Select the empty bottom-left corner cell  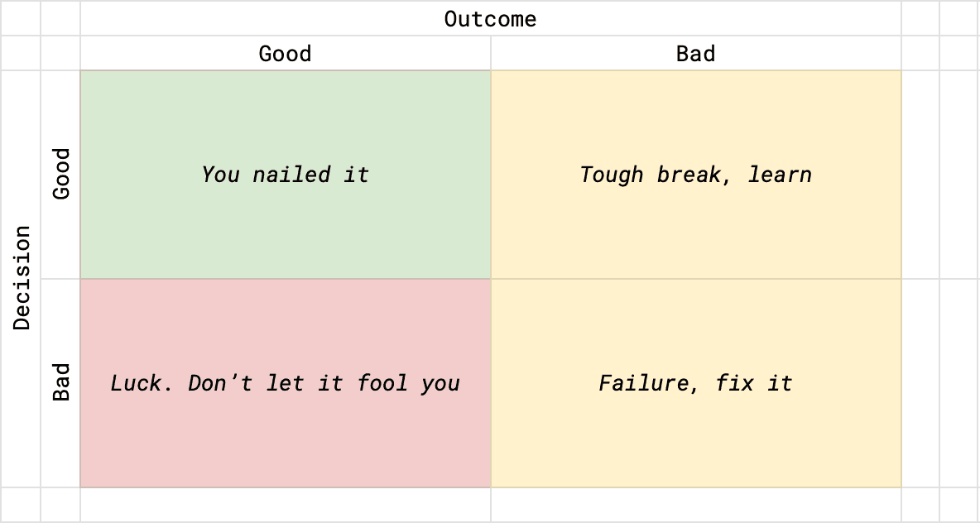pyautogui.click(x=21, y=505)
